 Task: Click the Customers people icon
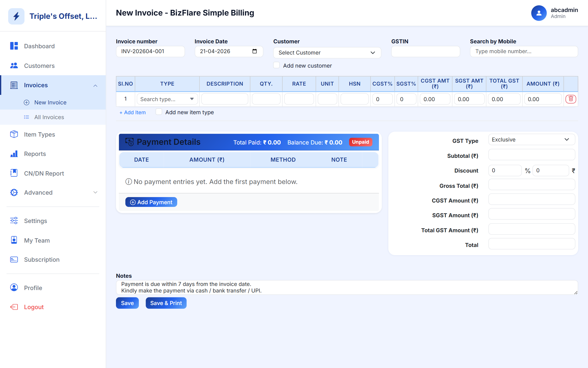tap(14, 65)
